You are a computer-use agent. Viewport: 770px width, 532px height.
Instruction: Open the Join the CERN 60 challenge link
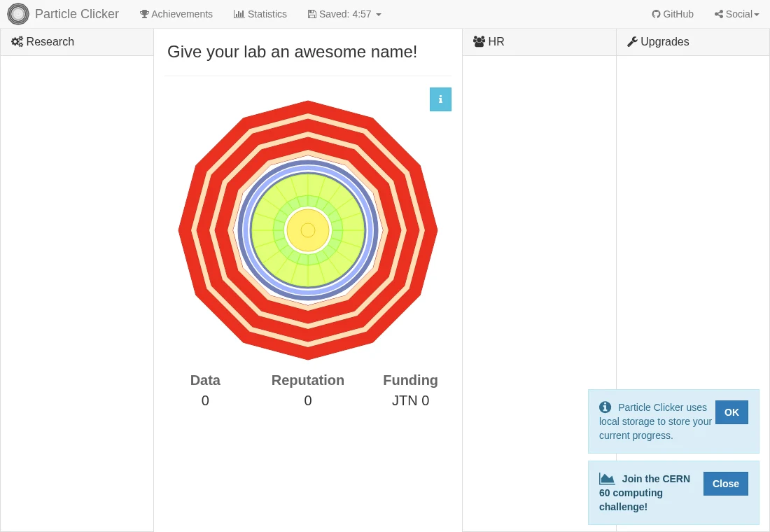645,493
